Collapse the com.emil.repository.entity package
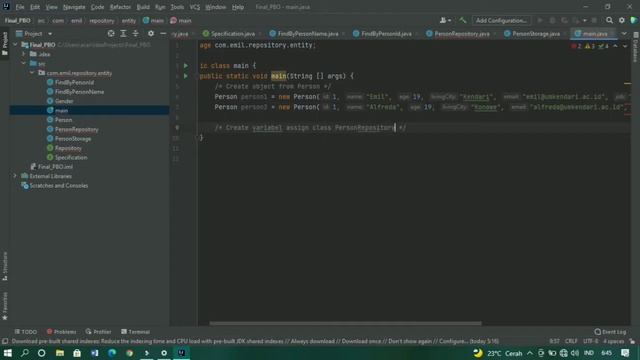The height and width of the screenshot is (360, 640). 32,73
